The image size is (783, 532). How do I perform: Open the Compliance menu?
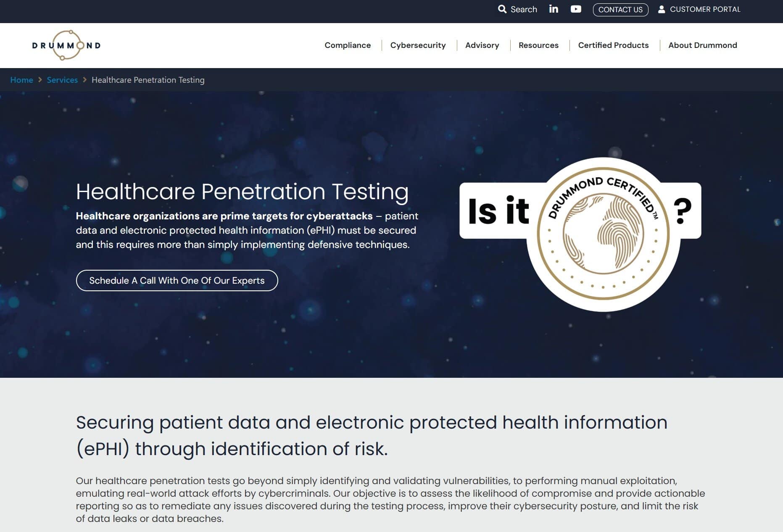click(348, 45)
